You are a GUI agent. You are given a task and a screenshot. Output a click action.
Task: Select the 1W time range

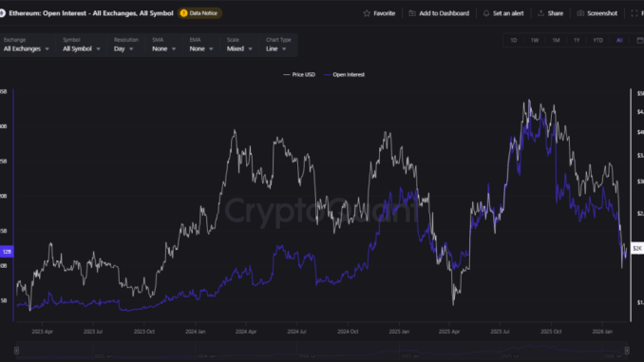[535, 40]
